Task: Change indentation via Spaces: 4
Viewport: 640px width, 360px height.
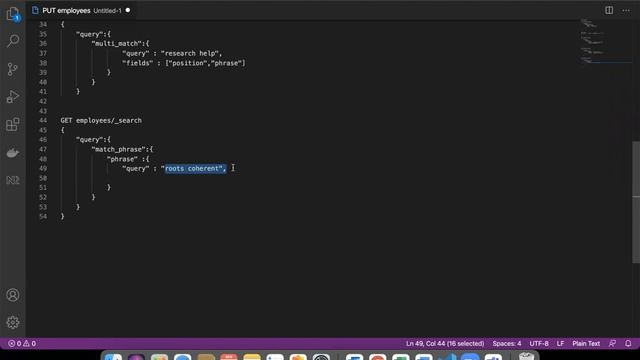Action: (x=507, y=344)
